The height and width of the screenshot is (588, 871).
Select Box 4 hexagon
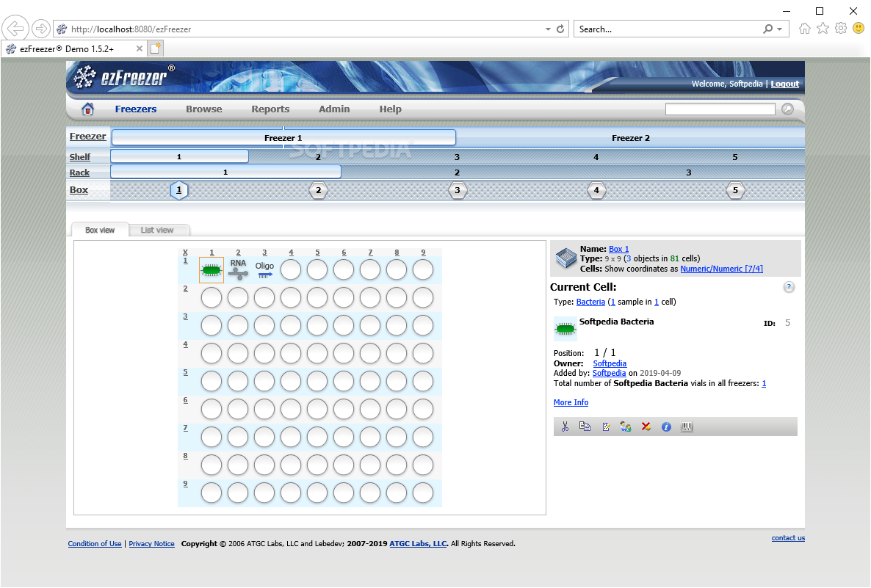pos(596,190)
